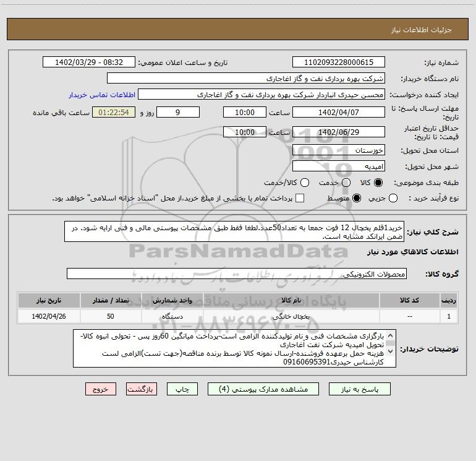Image resolution: width=476 pixels, height=461 pixels.
Task: Click the واحد شمارش column header
Action: (x=172, y=300)
